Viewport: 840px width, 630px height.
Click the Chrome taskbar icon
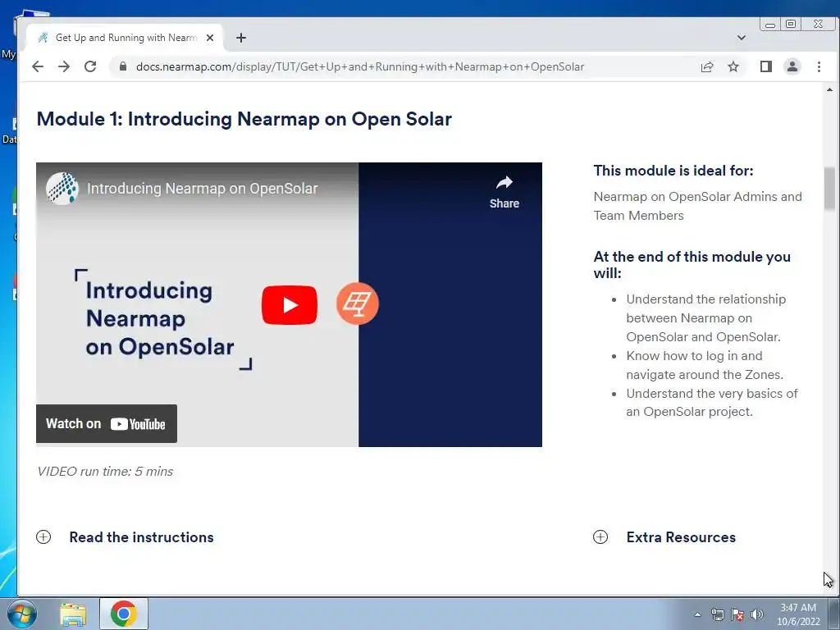click(x=124, y=614)
